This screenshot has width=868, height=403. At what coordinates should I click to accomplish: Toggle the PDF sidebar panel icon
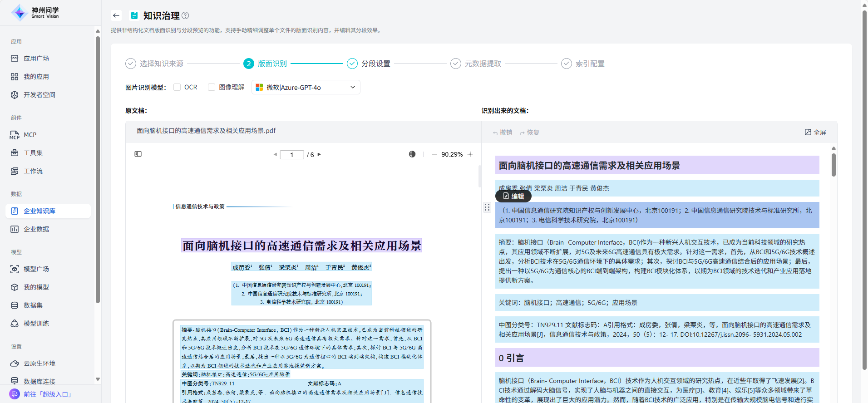click(x=138, y=154)
